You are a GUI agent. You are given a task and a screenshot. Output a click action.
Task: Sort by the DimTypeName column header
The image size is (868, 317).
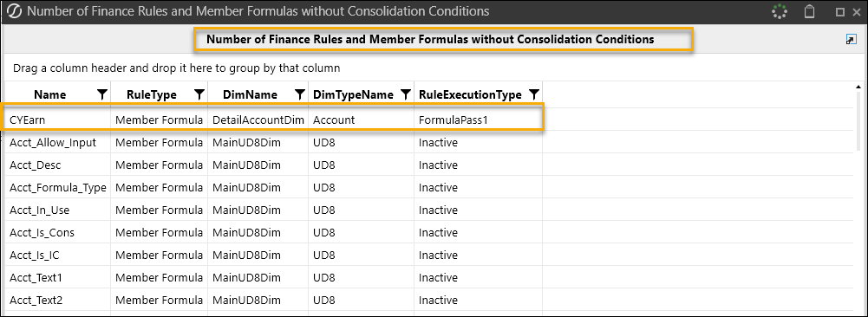coord(353,94)
